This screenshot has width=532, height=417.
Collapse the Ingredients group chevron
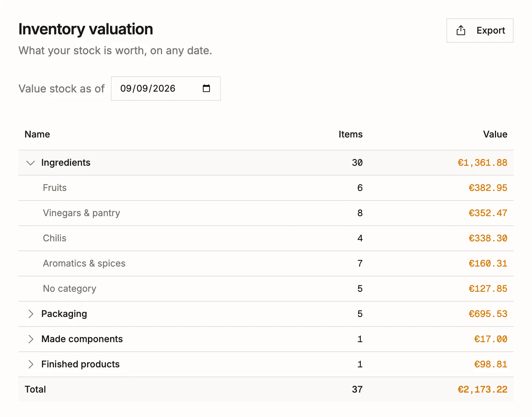pos(31,163)
